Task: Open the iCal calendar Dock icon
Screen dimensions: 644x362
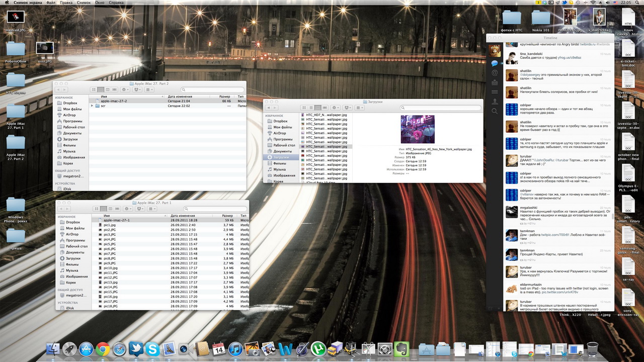Action: (x=219, y=349)
